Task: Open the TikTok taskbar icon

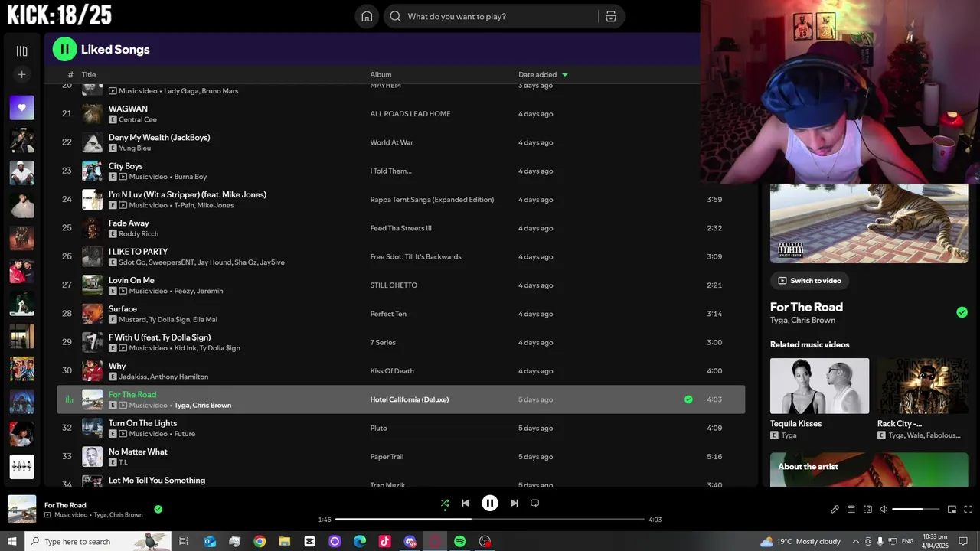Action: click(x=384, y=541)
